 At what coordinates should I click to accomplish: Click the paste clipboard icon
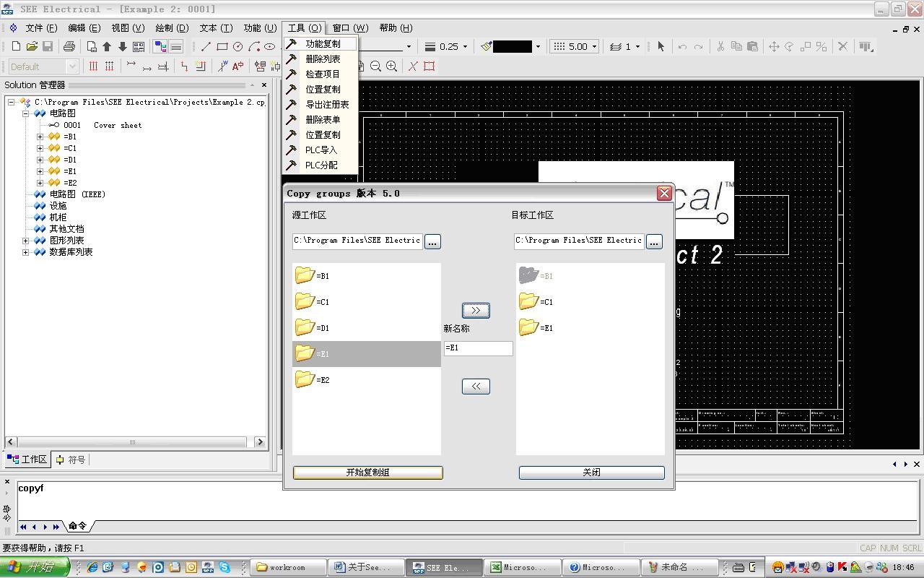click(x=752, y=46)
